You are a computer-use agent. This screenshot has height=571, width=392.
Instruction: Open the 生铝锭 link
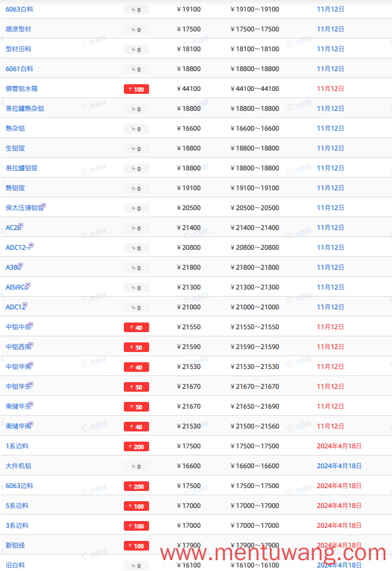coord(15,148)
